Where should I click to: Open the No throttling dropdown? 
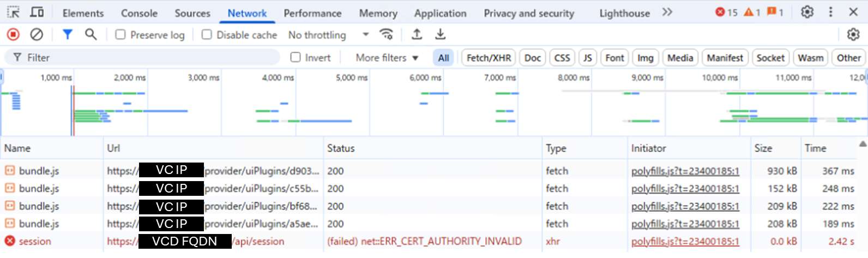[x=328, y=35]
